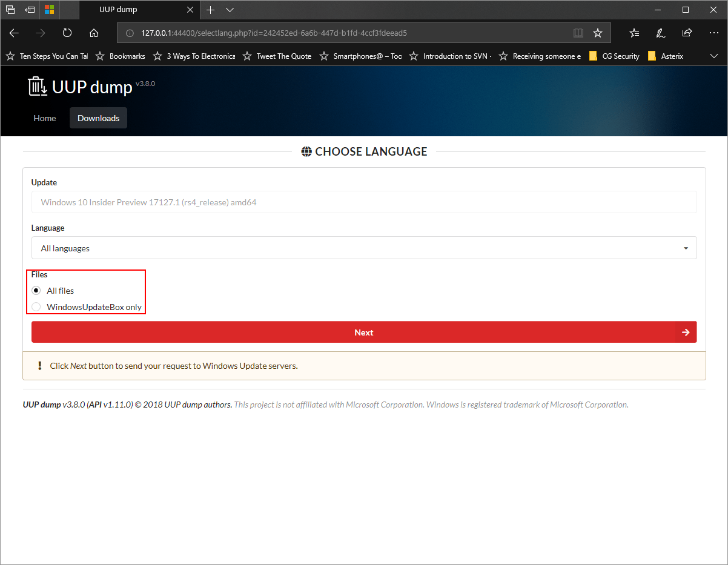The width and height of the screenshot is (728, 565).
Task: Expand the favorites bar overflow chevron
Action: click(x=714, y=56)
